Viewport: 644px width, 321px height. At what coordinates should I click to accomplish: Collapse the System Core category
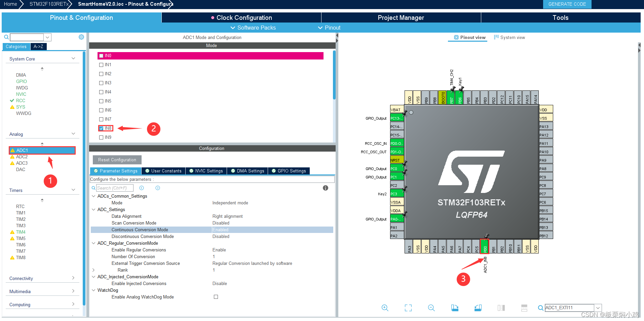pyautogui.click(x=73, y=58)
